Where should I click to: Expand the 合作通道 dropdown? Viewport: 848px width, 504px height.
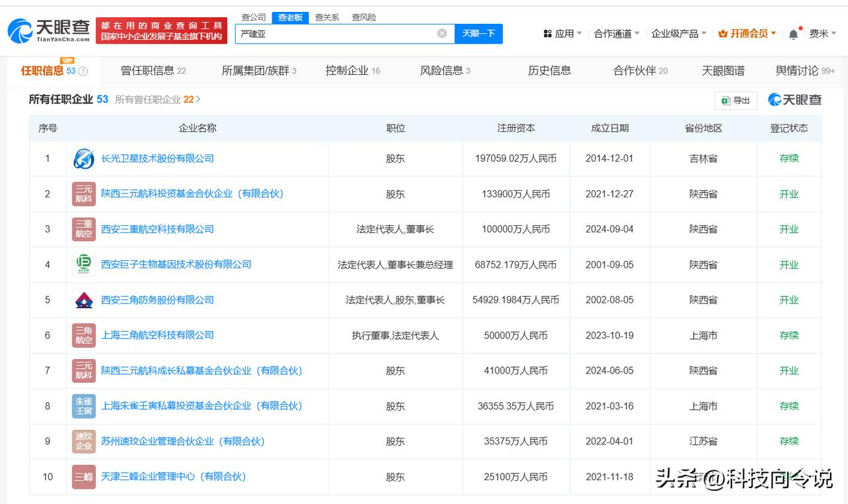click(x=617, y=33)
